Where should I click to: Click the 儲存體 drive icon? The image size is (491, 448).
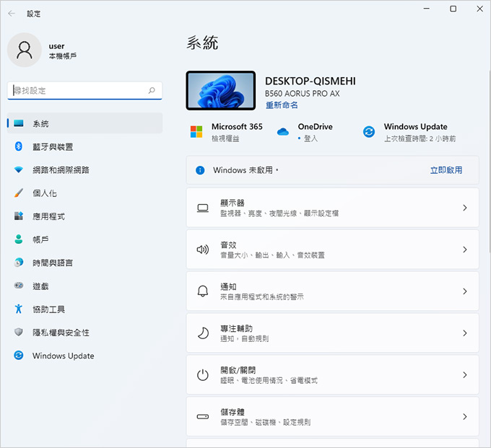[x=203, y=416]
